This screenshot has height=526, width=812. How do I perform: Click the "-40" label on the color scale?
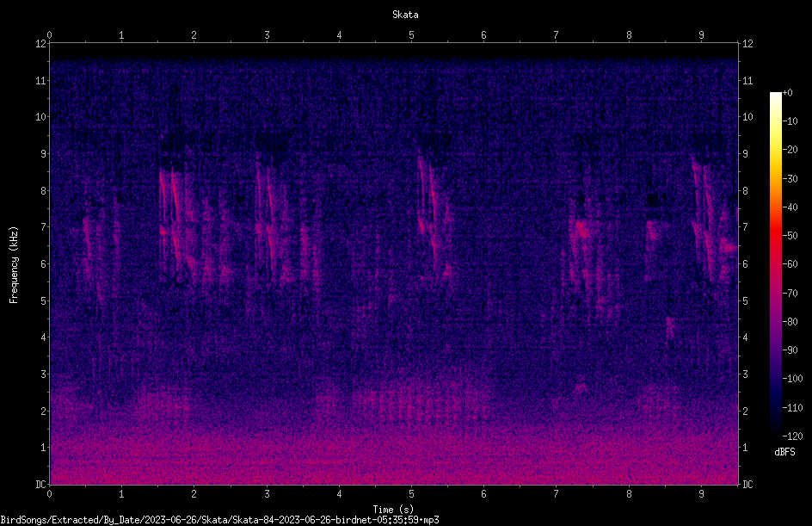pos(790,207)
